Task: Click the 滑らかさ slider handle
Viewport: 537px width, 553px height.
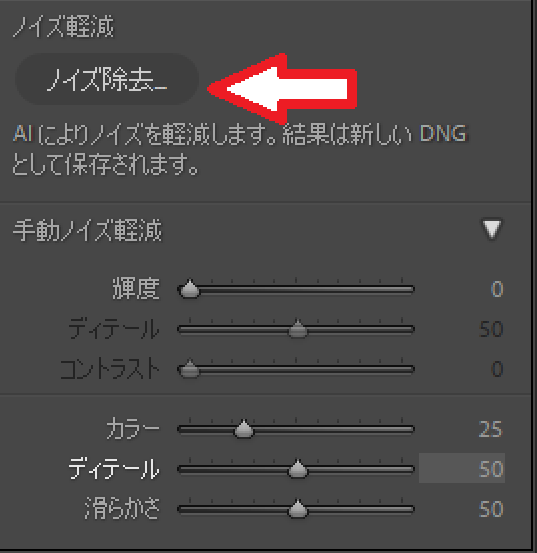Action: click(298, 509)
